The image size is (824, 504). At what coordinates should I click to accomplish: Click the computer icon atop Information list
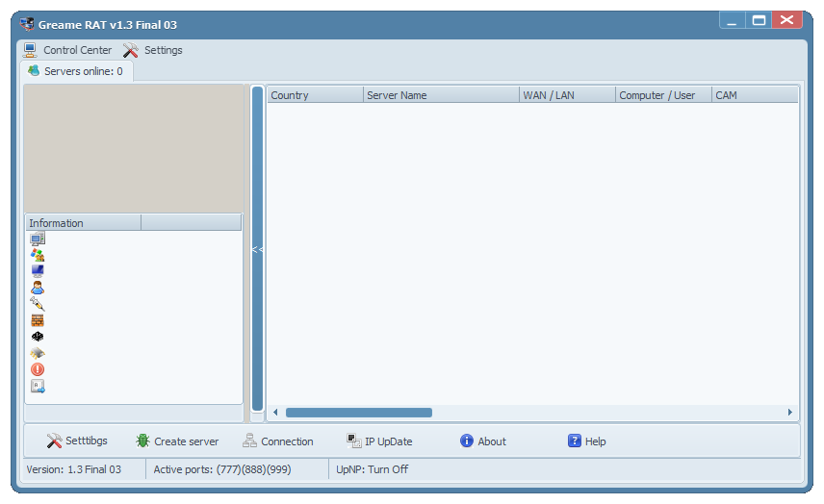38,239
